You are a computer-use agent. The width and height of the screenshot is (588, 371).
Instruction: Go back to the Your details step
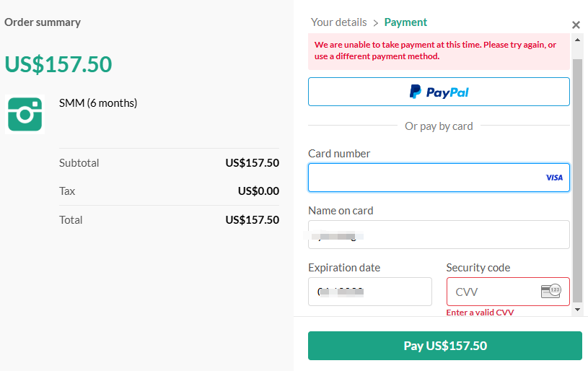pyautogui.click(x=338, y=22)
